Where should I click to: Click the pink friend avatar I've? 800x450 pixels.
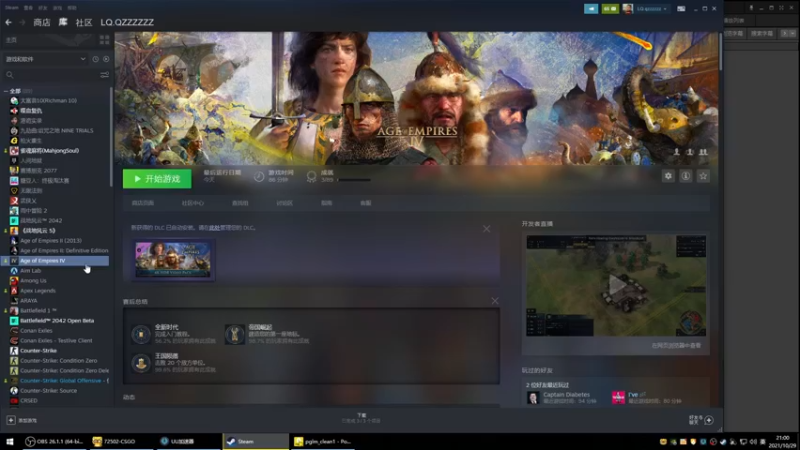click(x=618, y=398)
